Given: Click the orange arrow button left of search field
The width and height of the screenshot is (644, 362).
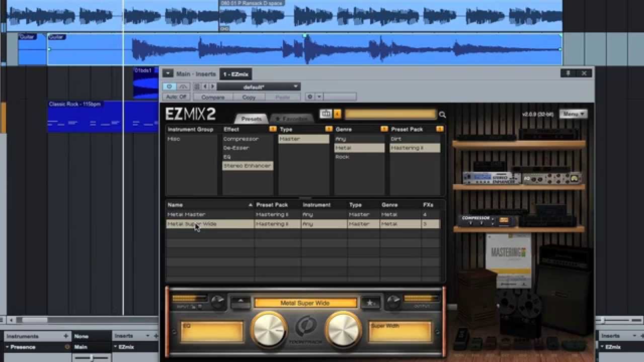Looking at the screenshot, I should coord(338,114).
